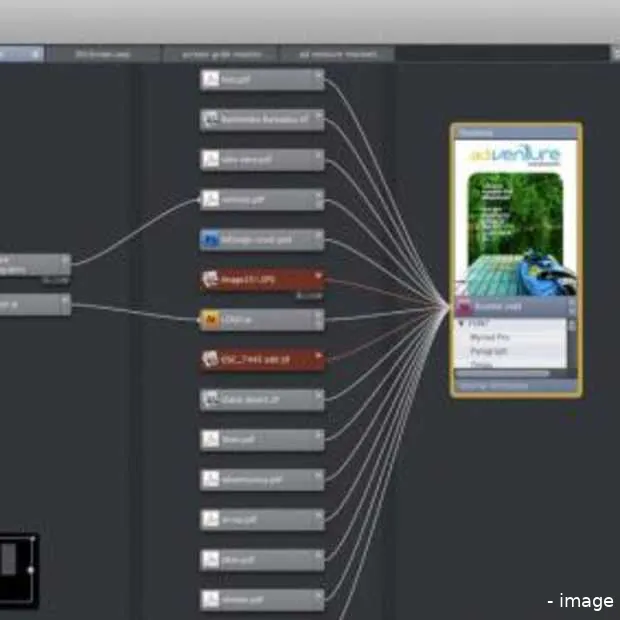Image resolution: width=620 pixels, height=620 pixels.
Task: Expand the fourth node from the bottom
Action: pos(319,475)
